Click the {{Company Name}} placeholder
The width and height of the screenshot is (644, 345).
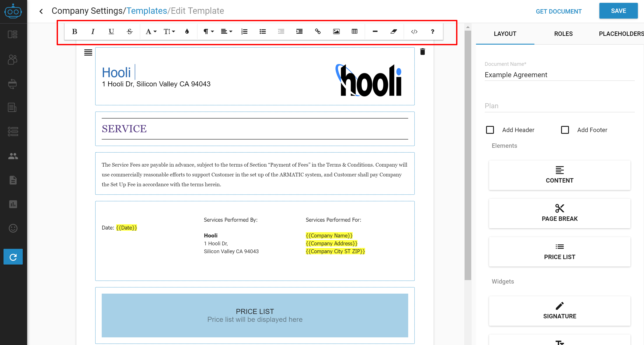pyautogui.click(x=329, y=236)
